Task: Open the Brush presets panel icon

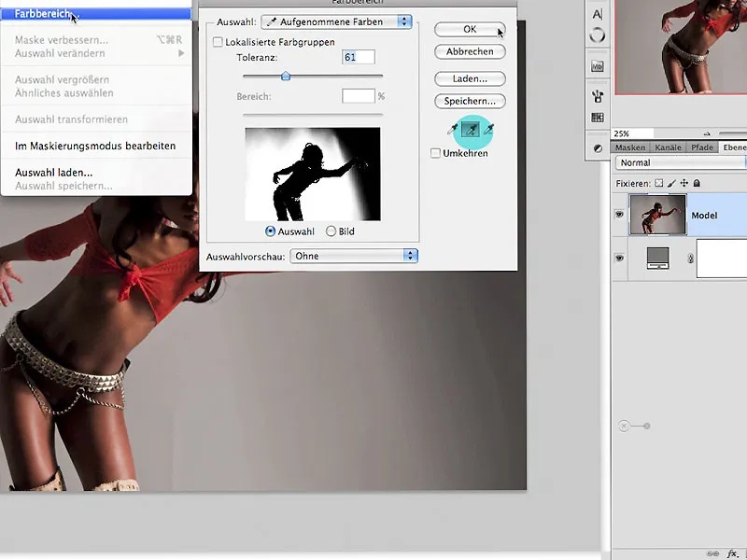Action: pos(598,96)
